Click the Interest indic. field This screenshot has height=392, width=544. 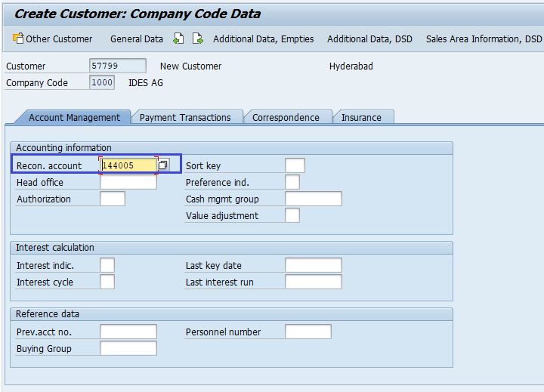[x=107, y=265]
